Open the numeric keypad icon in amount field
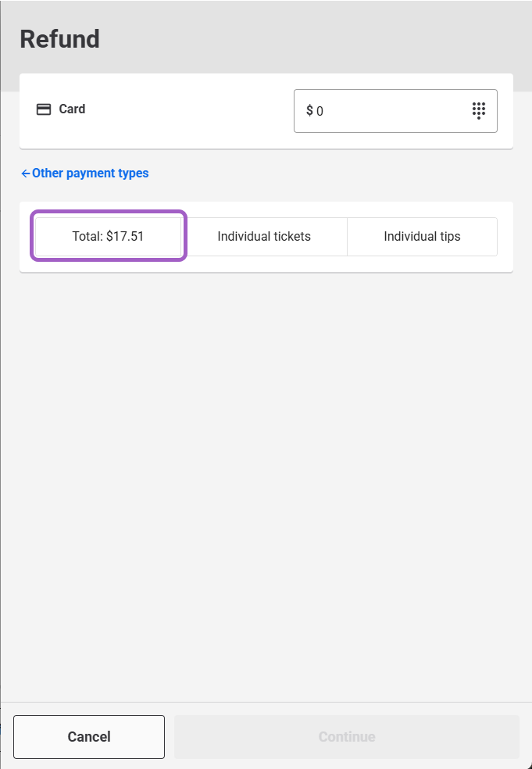Viewport: 532px width, 769px height. point(479,110)
